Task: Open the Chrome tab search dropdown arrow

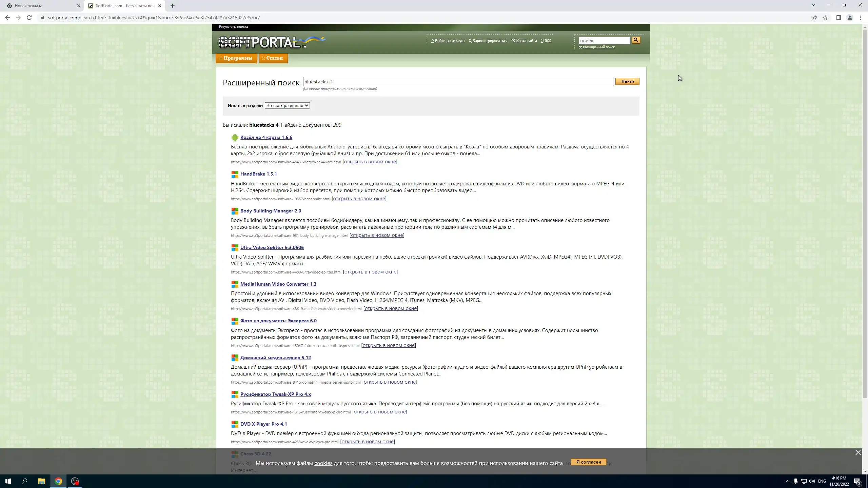Action: point(813,5)
